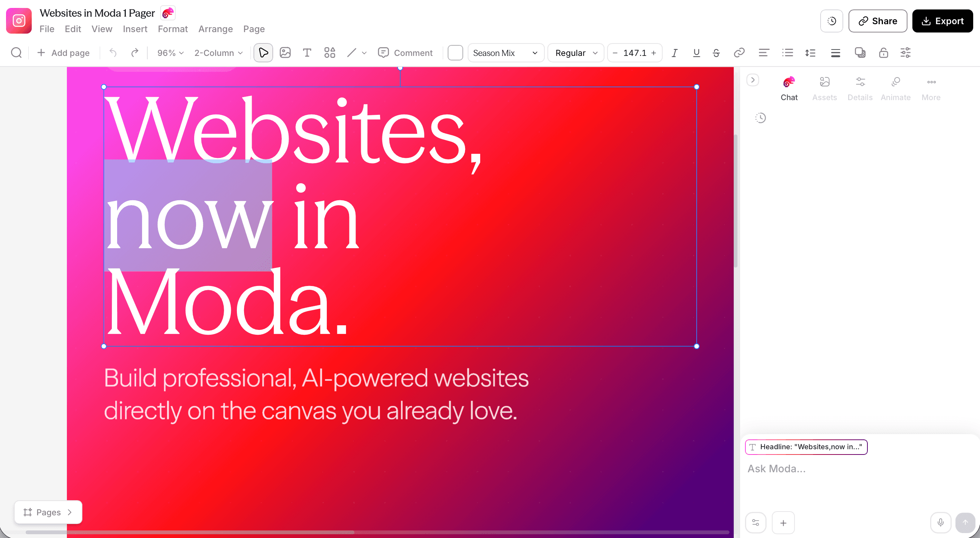
Task: Open the Regular font weight dropdown
Action: pyautogui.click(x=576, y=53)
